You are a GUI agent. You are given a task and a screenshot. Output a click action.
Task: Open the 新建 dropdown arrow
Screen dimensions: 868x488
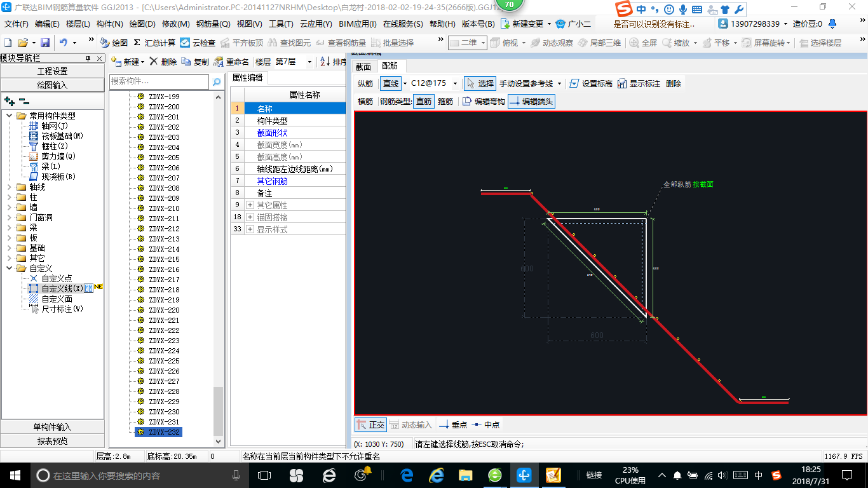coord(143,62)
